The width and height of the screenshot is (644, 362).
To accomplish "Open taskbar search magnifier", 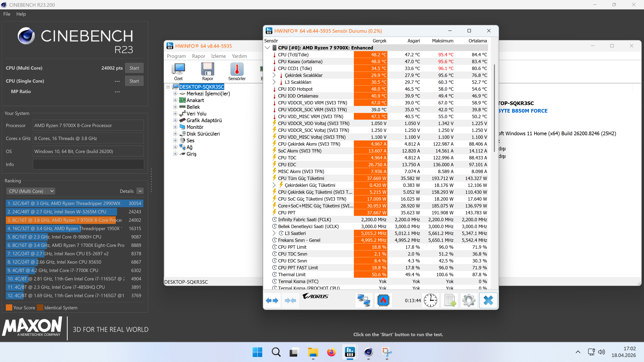I will 276,352.
